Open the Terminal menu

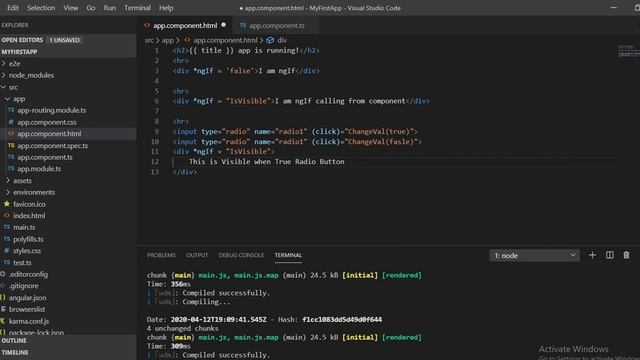coord(137,8)
